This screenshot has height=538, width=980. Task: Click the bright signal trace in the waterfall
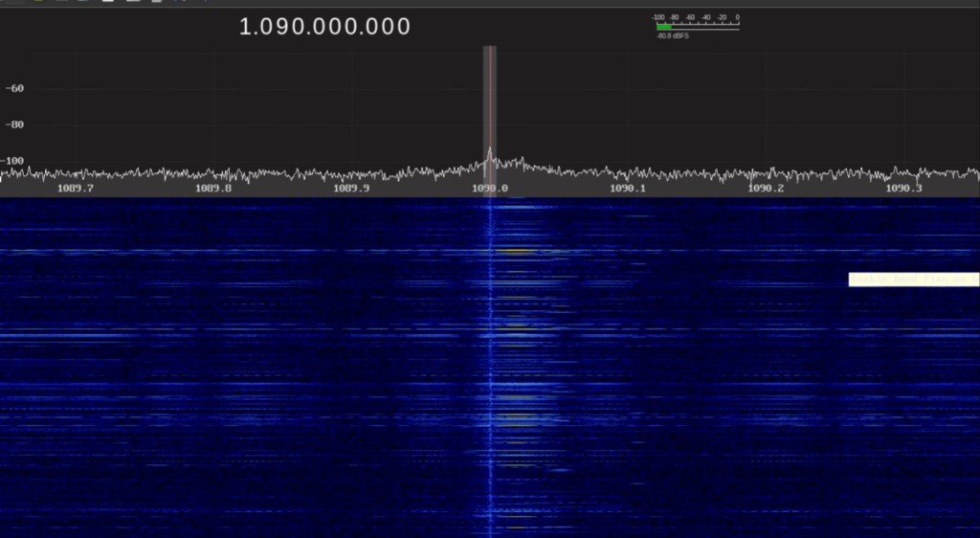pos(490,368)
